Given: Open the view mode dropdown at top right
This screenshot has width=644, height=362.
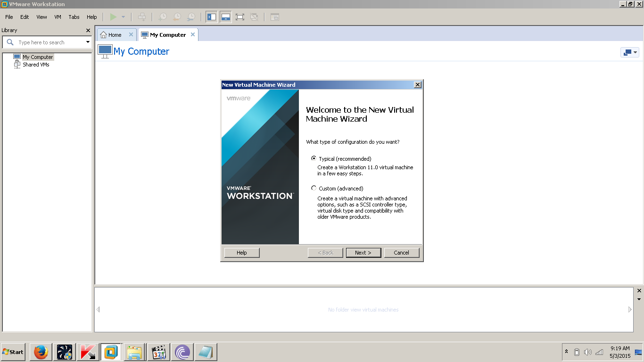Looking at the screenshot, I should 630,52.
